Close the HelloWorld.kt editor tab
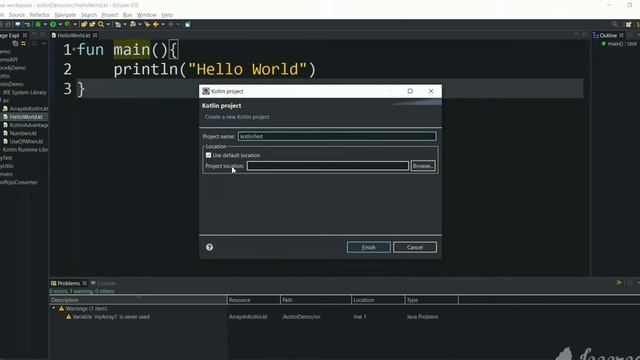Image resolution: width=640 pixels, height=360 pixels. [95, 36]
